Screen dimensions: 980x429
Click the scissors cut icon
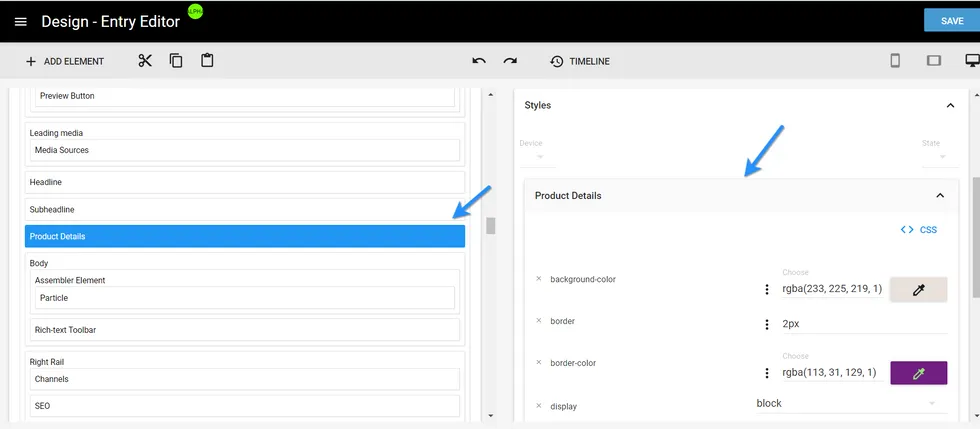[x=145, y=61]
